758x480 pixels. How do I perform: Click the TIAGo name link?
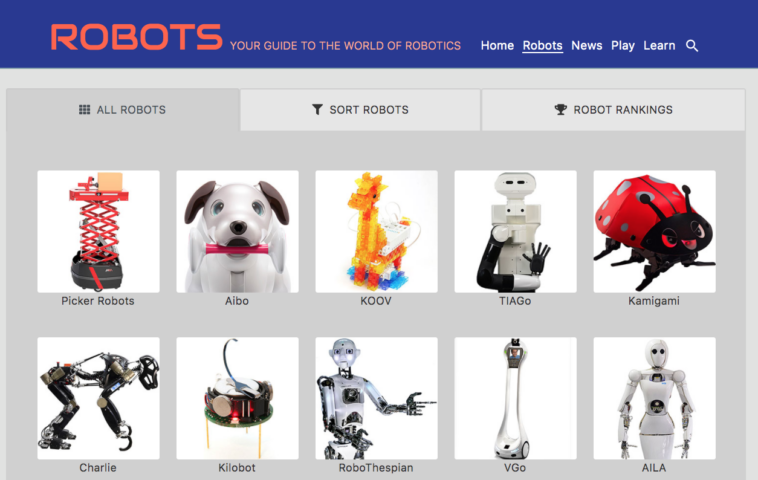515,301
